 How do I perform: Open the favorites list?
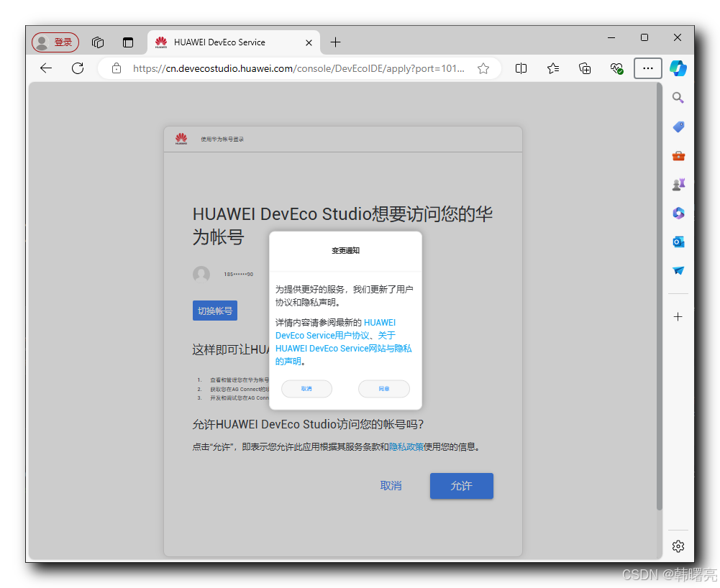(553, 69)
